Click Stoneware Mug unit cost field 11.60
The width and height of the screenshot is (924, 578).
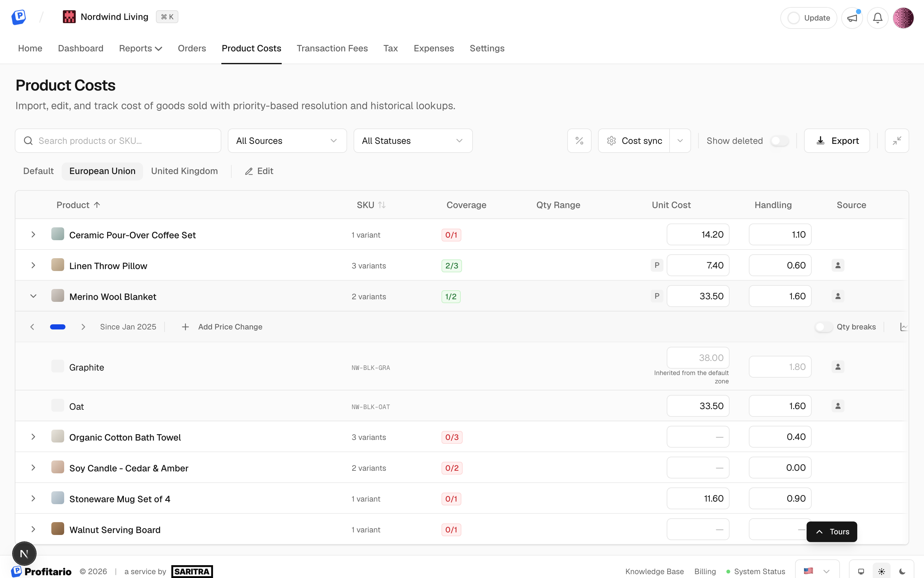click(x=698, y=498)
